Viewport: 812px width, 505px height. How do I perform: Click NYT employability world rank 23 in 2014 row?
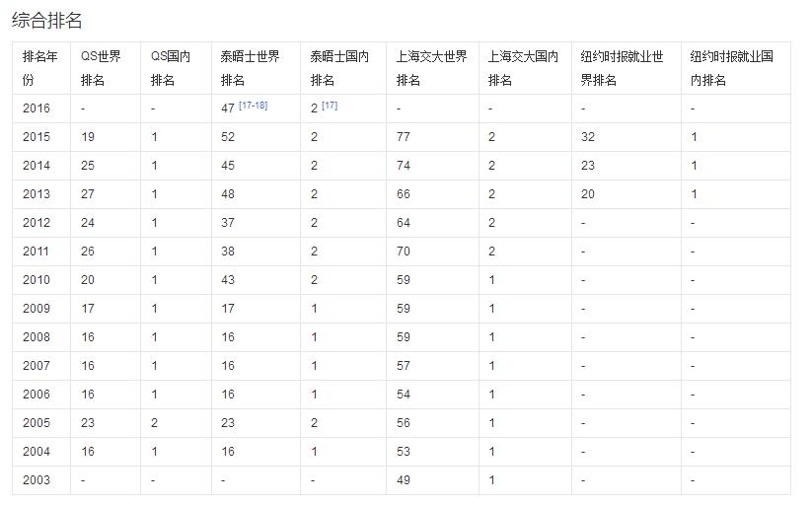click(588, 166)
